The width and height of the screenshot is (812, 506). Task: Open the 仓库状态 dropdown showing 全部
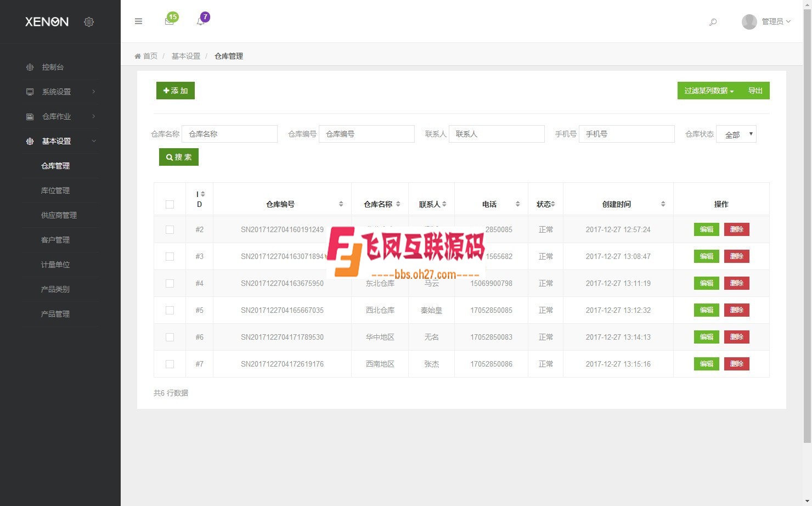(x=736, y=134)
